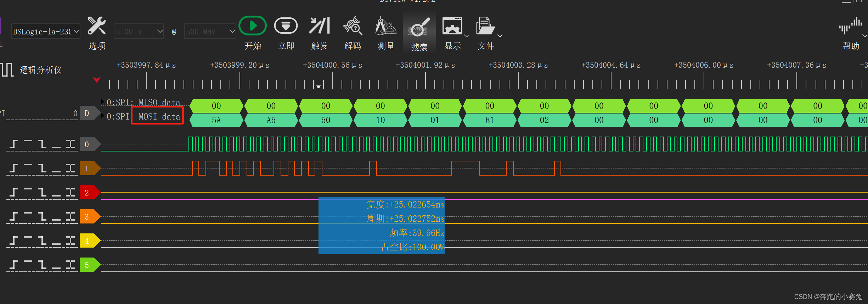868x304 pixels.
Task: Click the 逻辑分析仪 logic analyzer mode icon
Action: click(x=7, y=70)
